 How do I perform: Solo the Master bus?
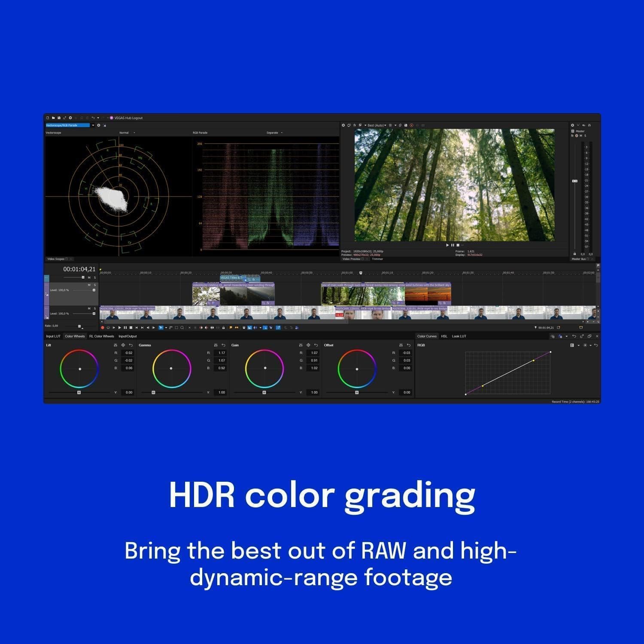point(585,136)
